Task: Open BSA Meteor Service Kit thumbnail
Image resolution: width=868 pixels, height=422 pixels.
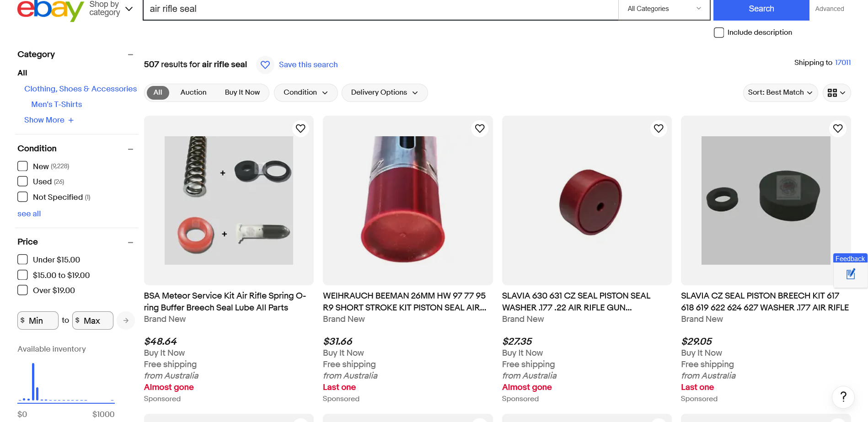Action: click(x=229, y=200)
